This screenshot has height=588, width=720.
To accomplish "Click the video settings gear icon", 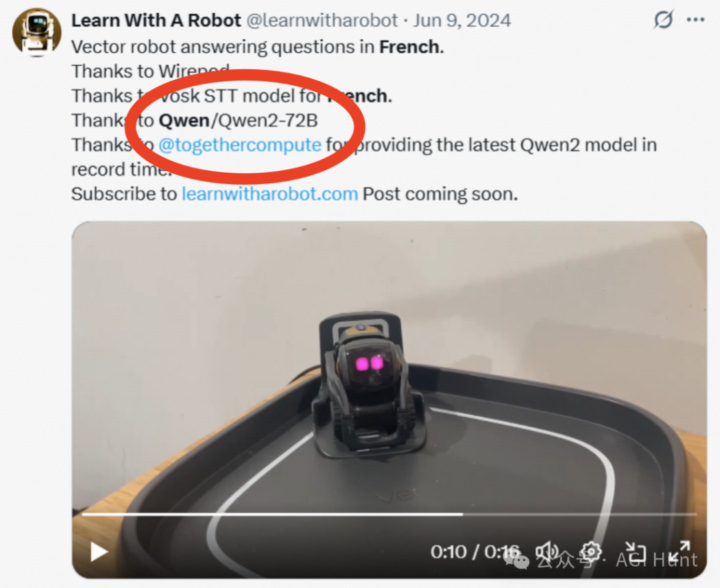I will (x=591, y=551).
